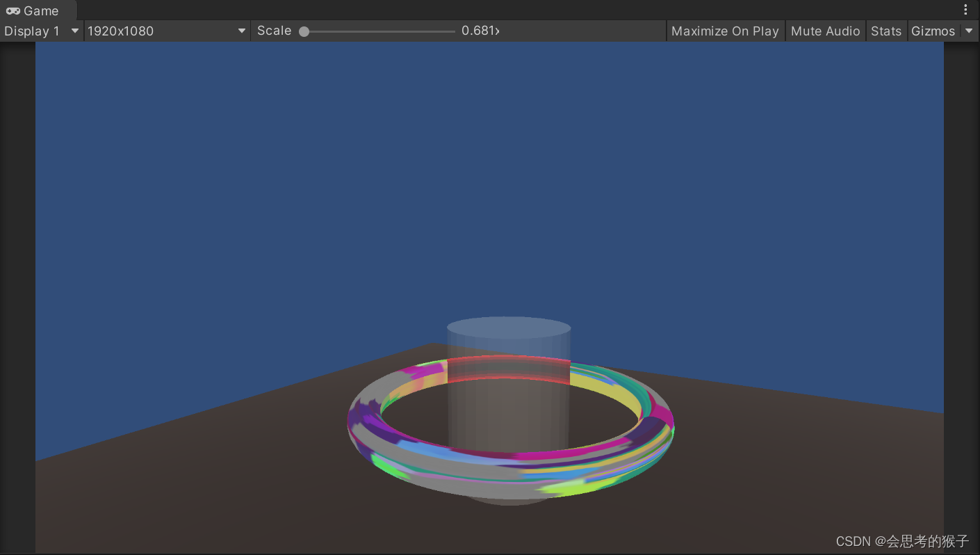Viewport: 980px width, 555px height.
Task: Select the Gizmos button
Action: tap(933, 31)
